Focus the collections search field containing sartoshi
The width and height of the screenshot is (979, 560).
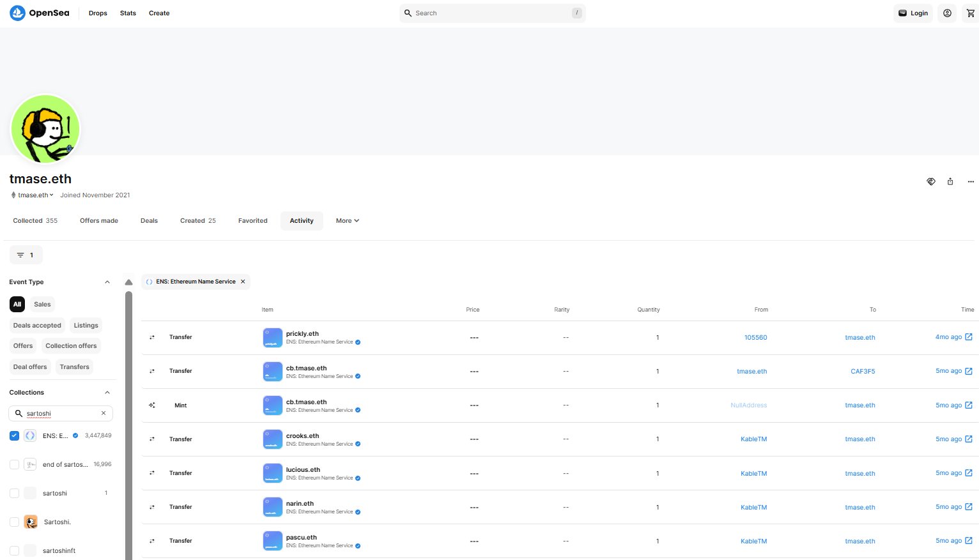click(61, 413)
